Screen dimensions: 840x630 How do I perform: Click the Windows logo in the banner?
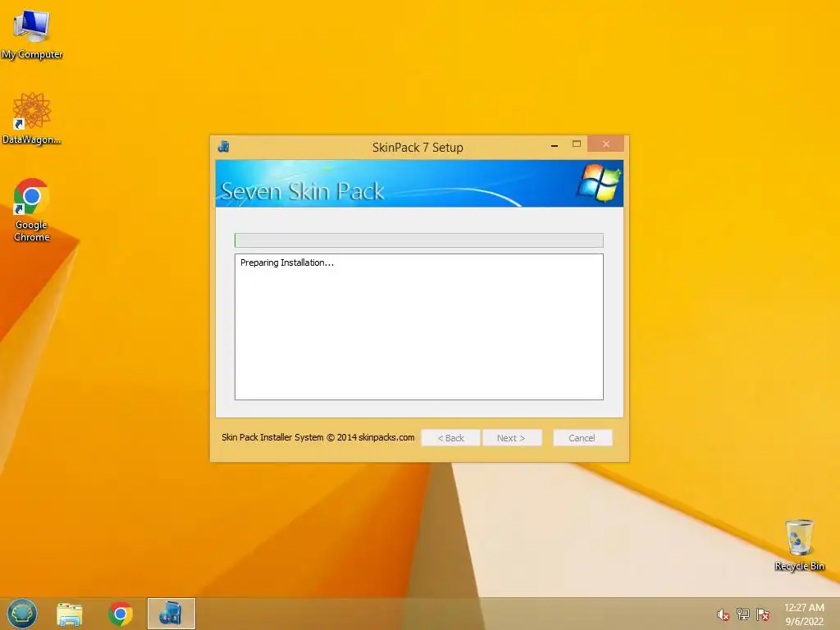point(599,183)
